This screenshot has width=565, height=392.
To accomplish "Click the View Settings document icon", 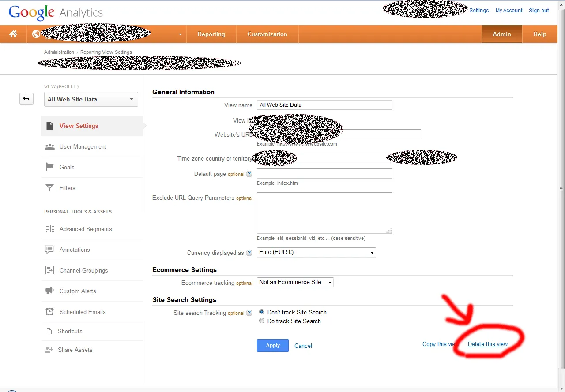I will [50, 126].
